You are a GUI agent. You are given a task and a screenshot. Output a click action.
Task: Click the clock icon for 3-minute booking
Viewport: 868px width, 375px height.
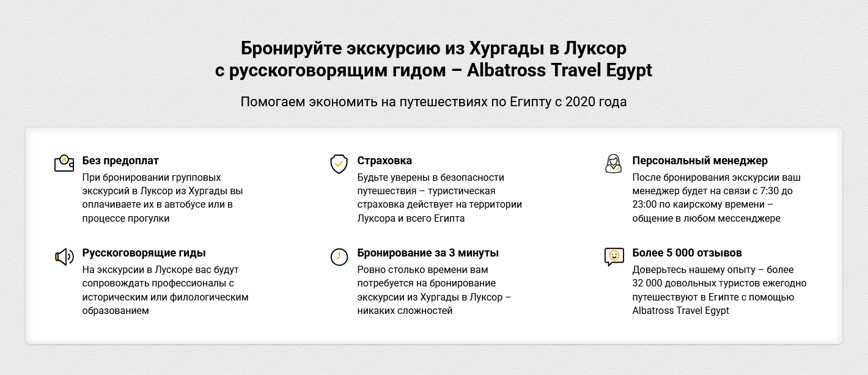[x=339, y=257]
